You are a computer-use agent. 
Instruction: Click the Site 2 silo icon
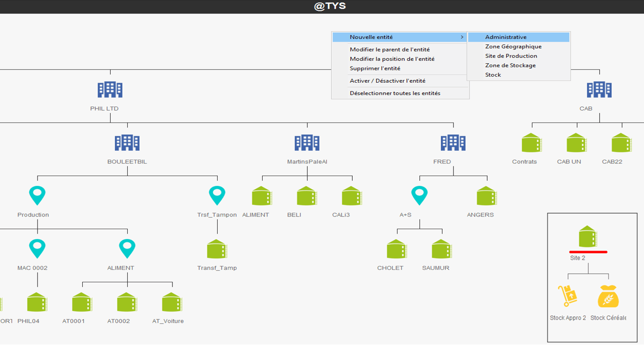(x=588, y=237)
